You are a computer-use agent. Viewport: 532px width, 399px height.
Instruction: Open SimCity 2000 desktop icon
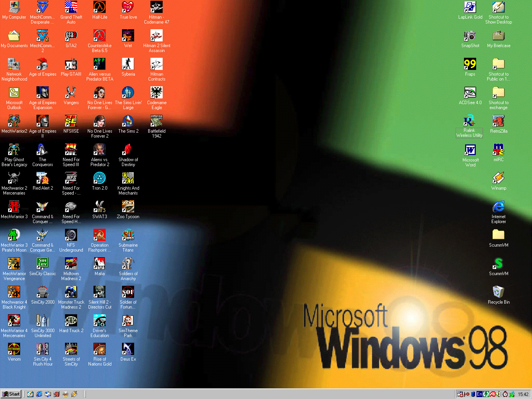tap(43, 295)
